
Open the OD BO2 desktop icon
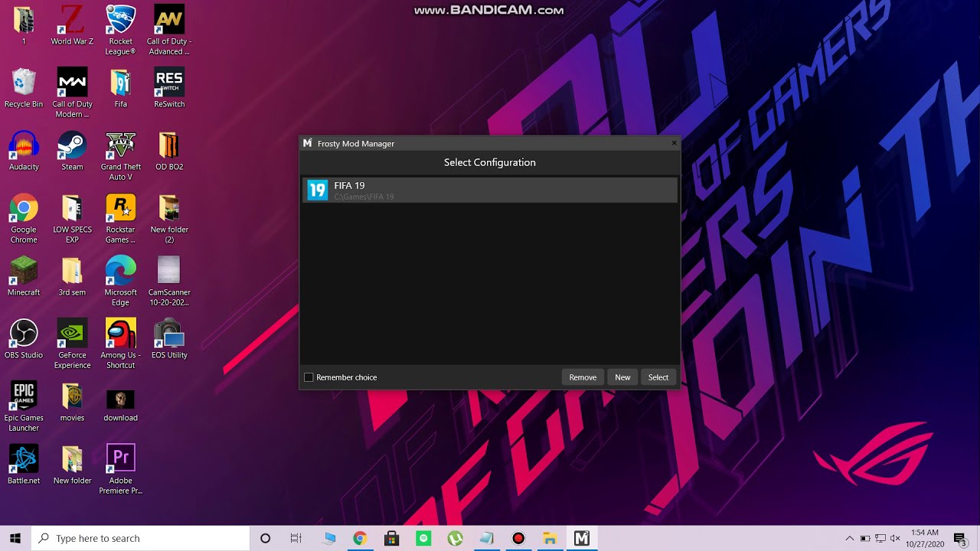(169, 152)
